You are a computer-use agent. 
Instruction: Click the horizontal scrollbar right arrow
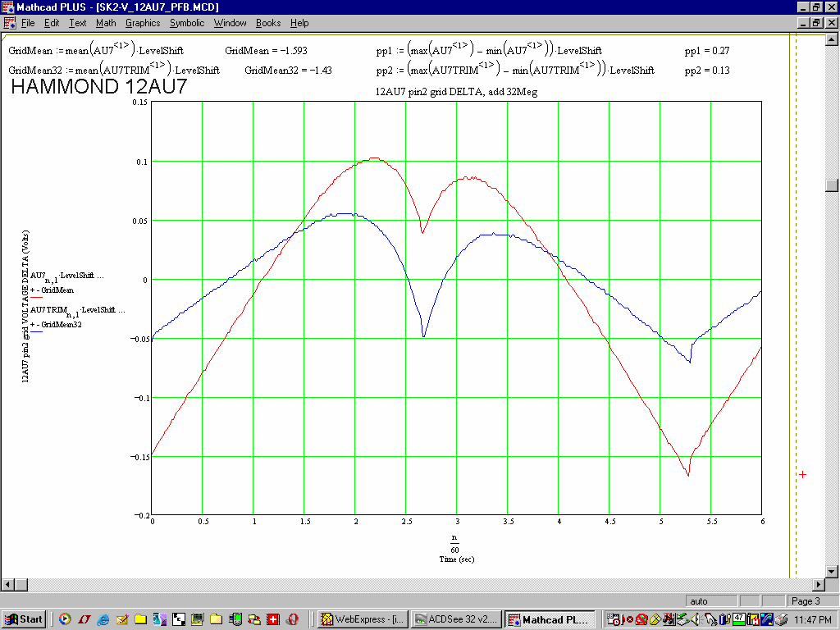(x=818, y=584)
